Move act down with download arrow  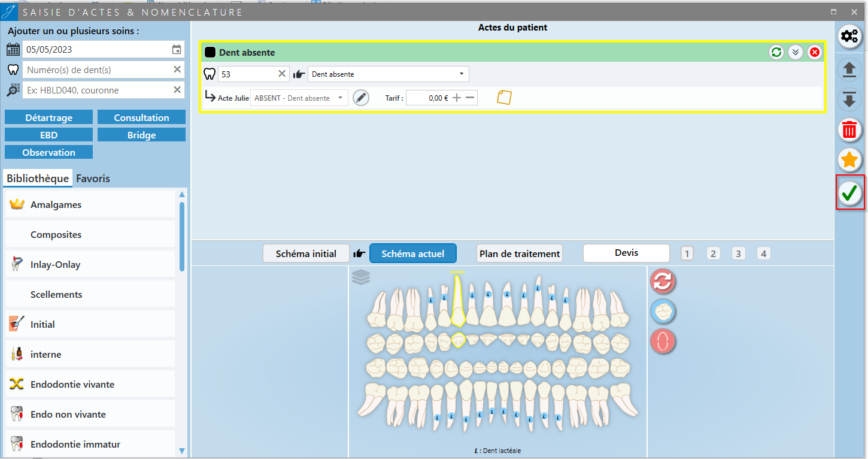[x=849, y=99]
